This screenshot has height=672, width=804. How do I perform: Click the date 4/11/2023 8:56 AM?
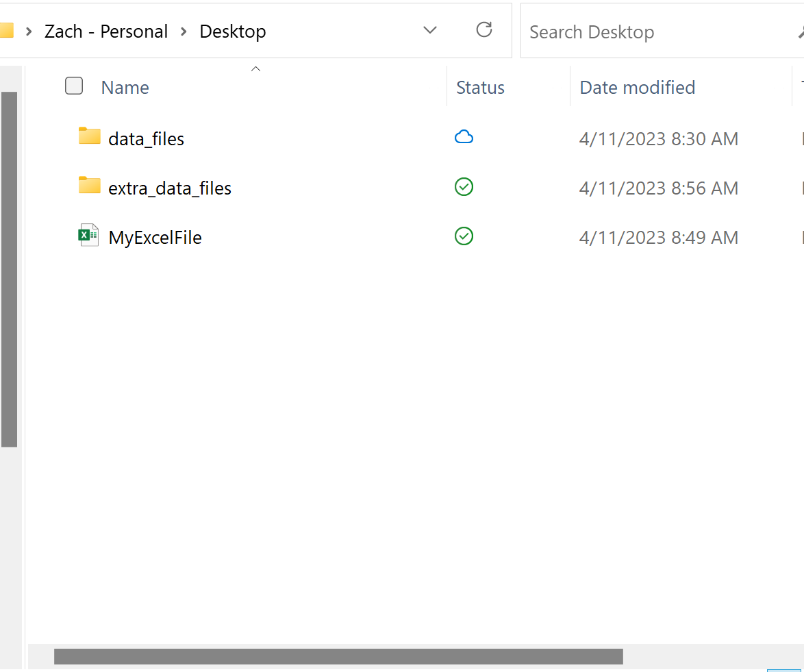[658, 188]
